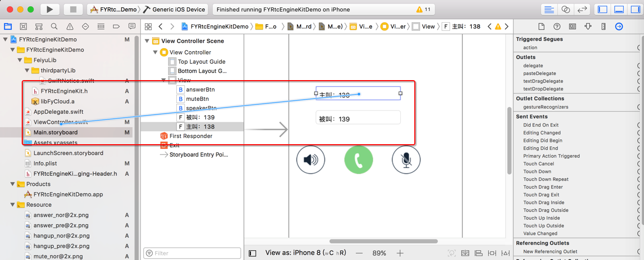Open the Test navigator (diamond icon)
The width and height of the screenshot is (644, 260).
coord(85,26)
